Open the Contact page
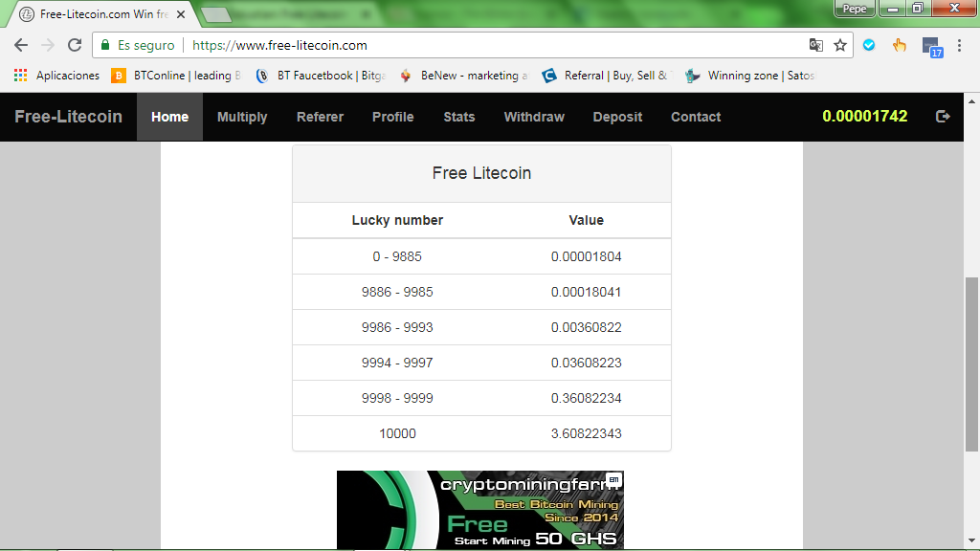Screen dimensions: 980x551 [696, 117]
